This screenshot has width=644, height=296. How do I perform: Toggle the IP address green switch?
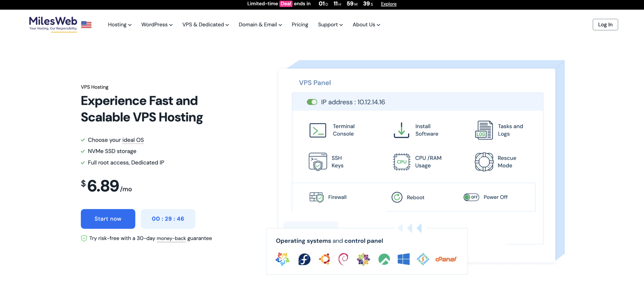(x=312, y=102)
